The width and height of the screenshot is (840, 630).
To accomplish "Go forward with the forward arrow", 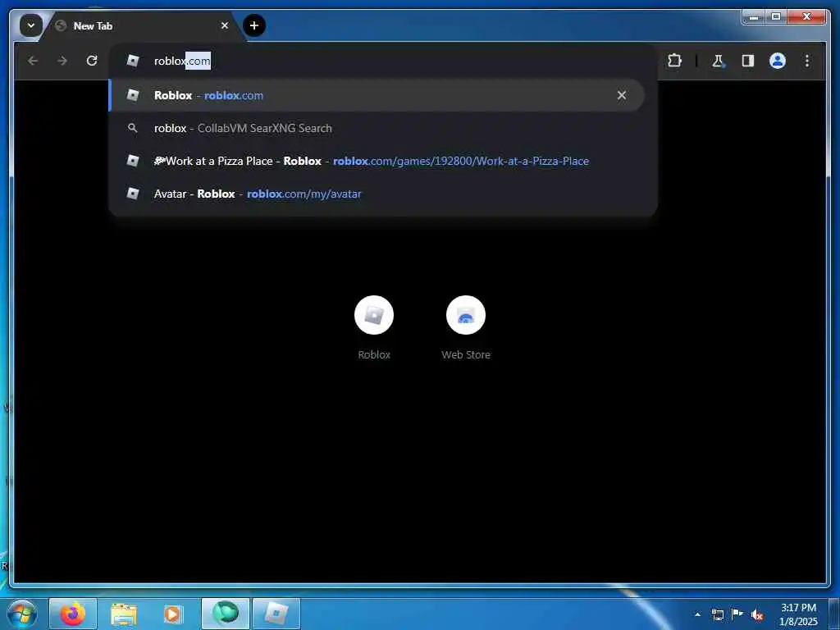I will coord(62,61).
